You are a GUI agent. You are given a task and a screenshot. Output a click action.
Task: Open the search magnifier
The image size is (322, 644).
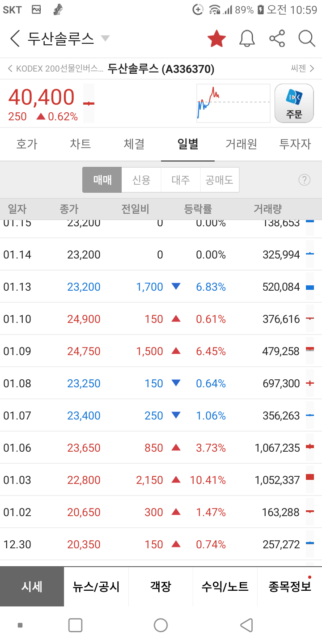(x=307, y=38)
